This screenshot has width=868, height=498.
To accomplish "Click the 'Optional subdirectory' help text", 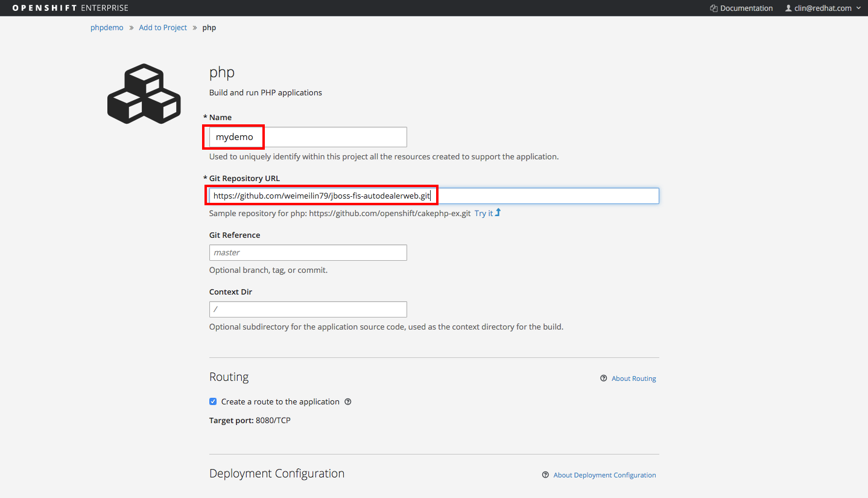I will point(386,327).
